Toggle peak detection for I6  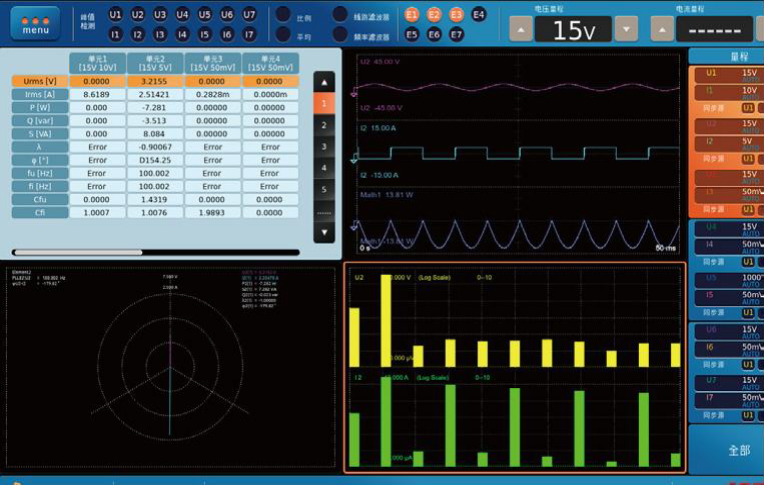pos(227,35)
